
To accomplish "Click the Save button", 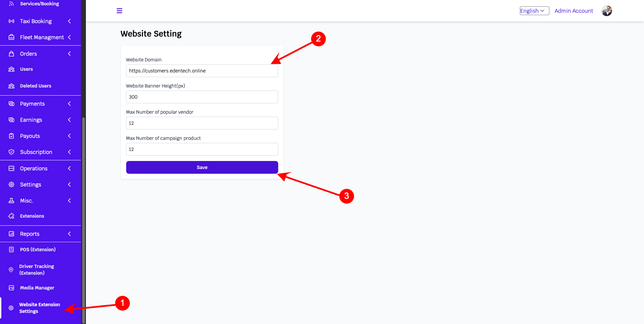I will pyautogui.click(x=202, y=167).
